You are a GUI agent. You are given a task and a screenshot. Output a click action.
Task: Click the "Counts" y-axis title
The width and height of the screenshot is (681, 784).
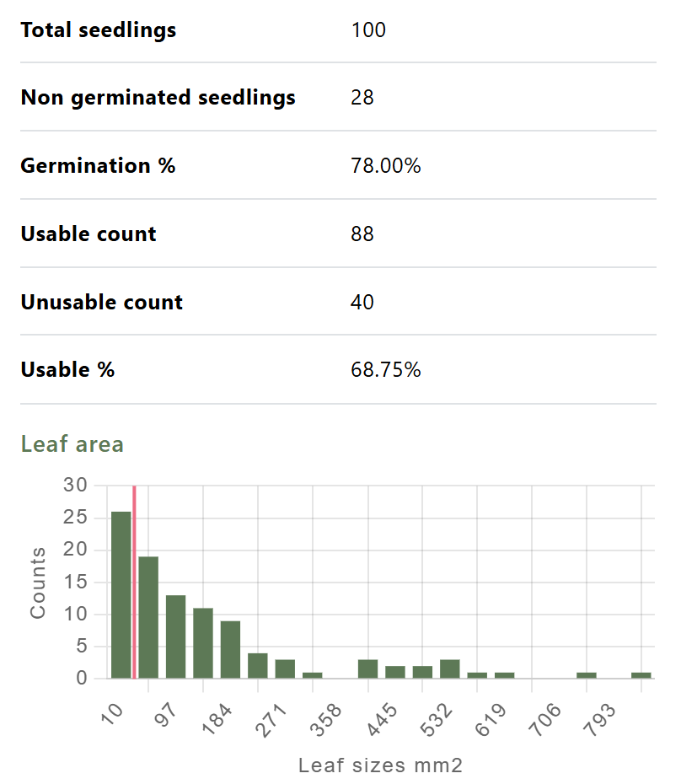point(38,582)
